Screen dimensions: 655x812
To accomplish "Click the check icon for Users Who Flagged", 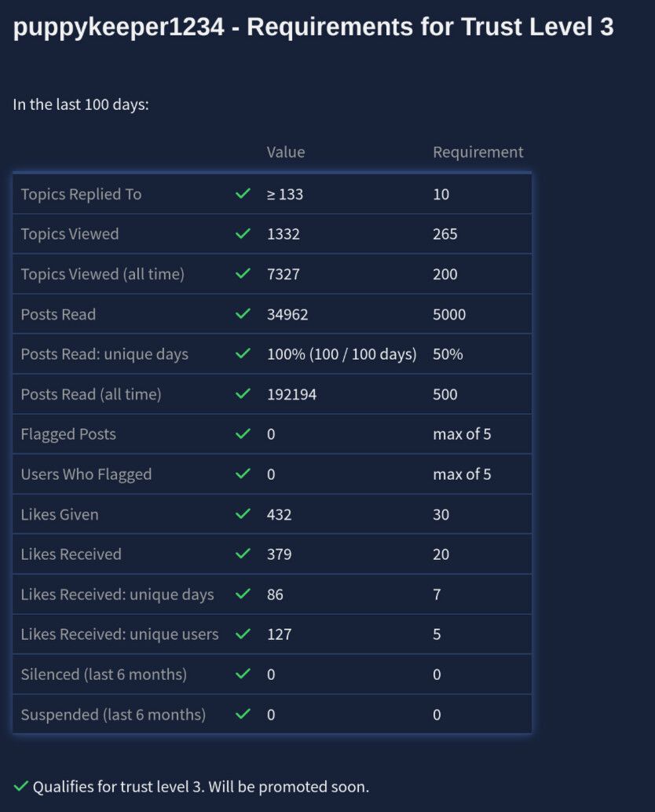I will pyautogui.click(x=243, y=474).
